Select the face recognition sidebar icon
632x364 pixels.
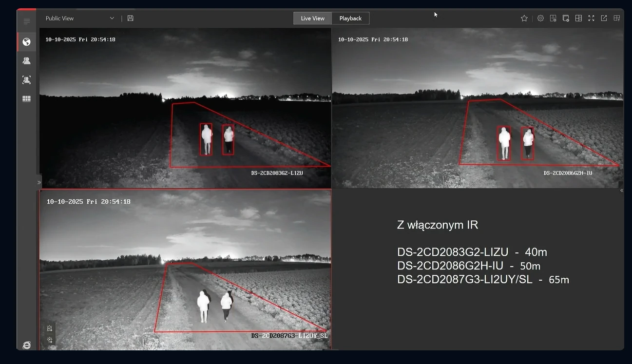[x=26, y=80]
